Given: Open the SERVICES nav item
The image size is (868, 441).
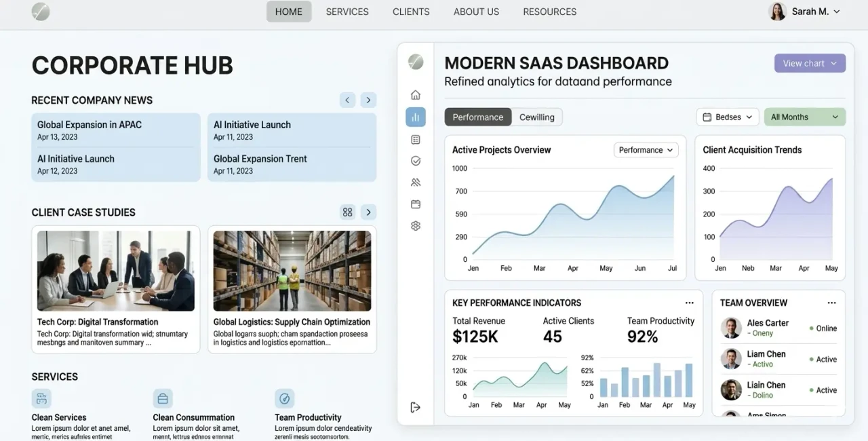Looking at the screenshot, I should (347, 12).
